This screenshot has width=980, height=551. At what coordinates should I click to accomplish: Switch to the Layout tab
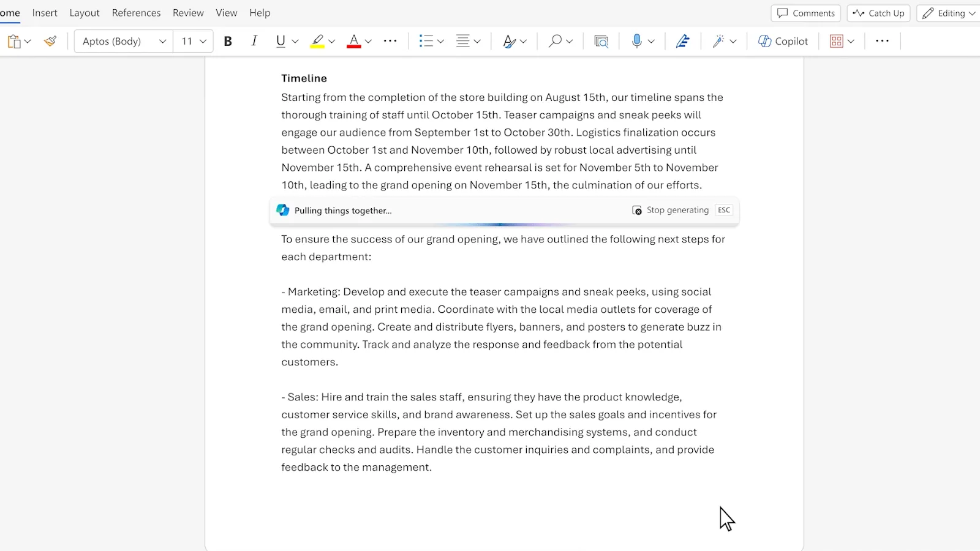[85, 13]
